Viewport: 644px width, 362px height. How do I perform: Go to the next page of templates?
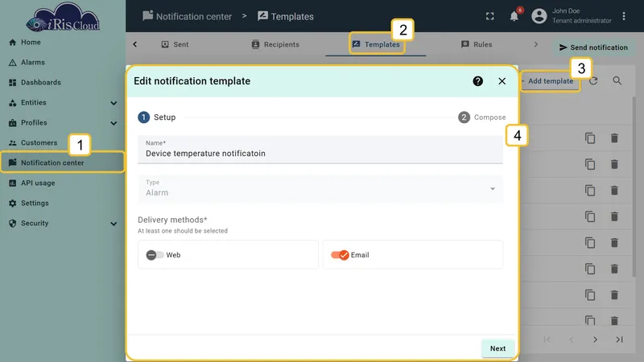[595, 339]
